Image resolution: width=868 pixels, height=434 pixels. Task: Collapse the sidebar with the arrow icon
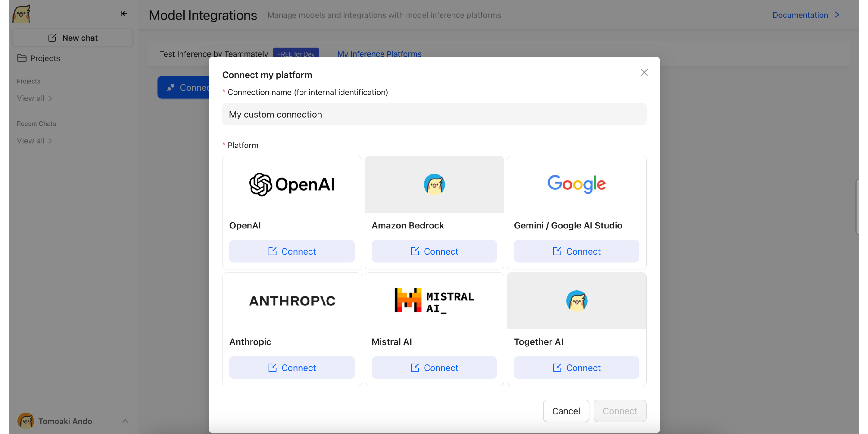124,13
